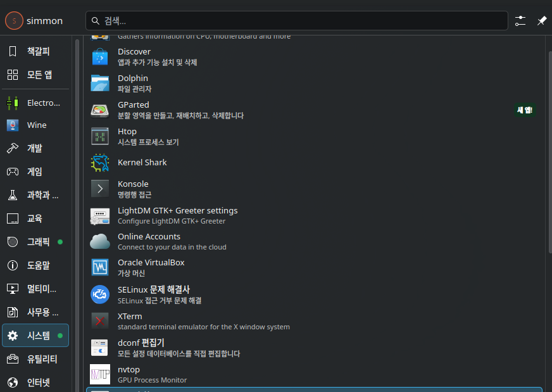Image resolution: width=552 pixels, height=392 pixels.
Task: Click the 새 앱! badge on GParted
Action: pyautogui.click(x=525, y=110)
